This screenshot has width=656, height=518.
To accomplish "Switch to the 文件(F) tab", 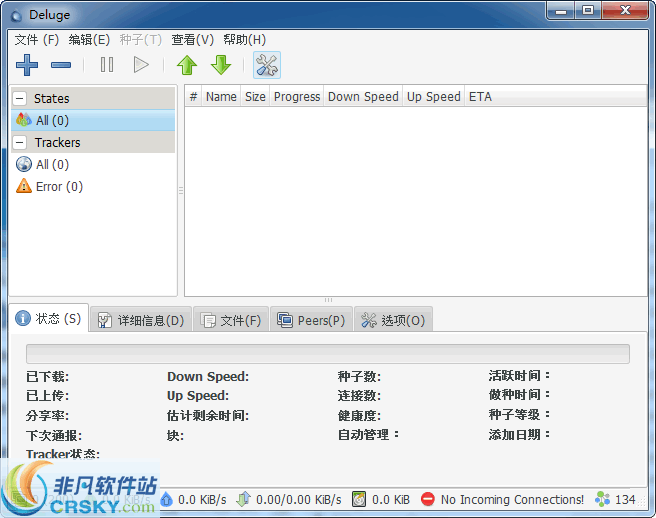I will [231, 321].
